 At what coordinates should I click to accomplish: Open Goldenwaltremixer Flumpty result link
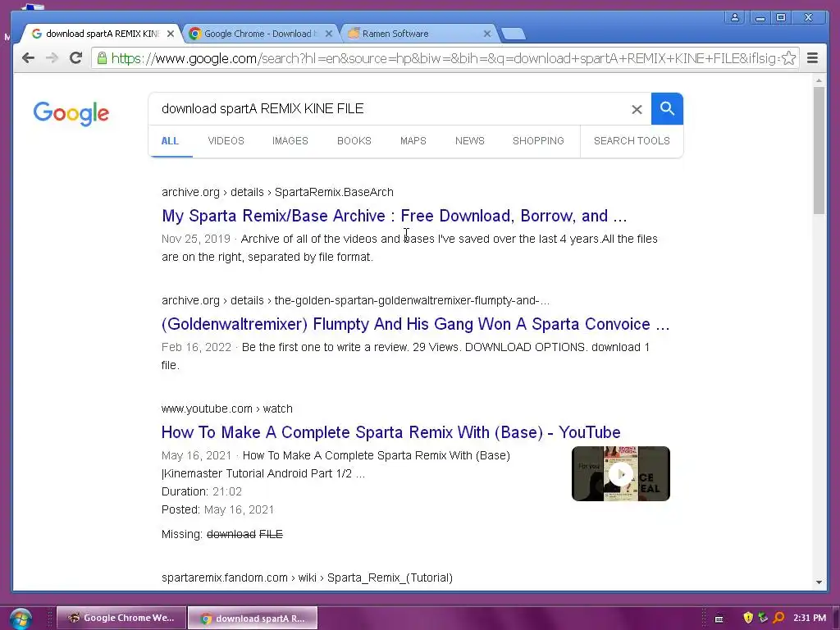(x=416, y=324)
